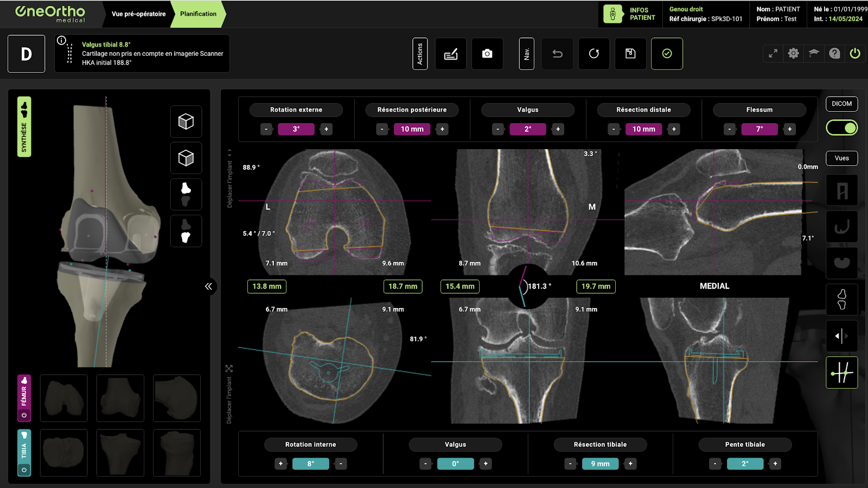Toggle the DICOM overlay switch
The image size is (868, 488).
pos(842,127)
